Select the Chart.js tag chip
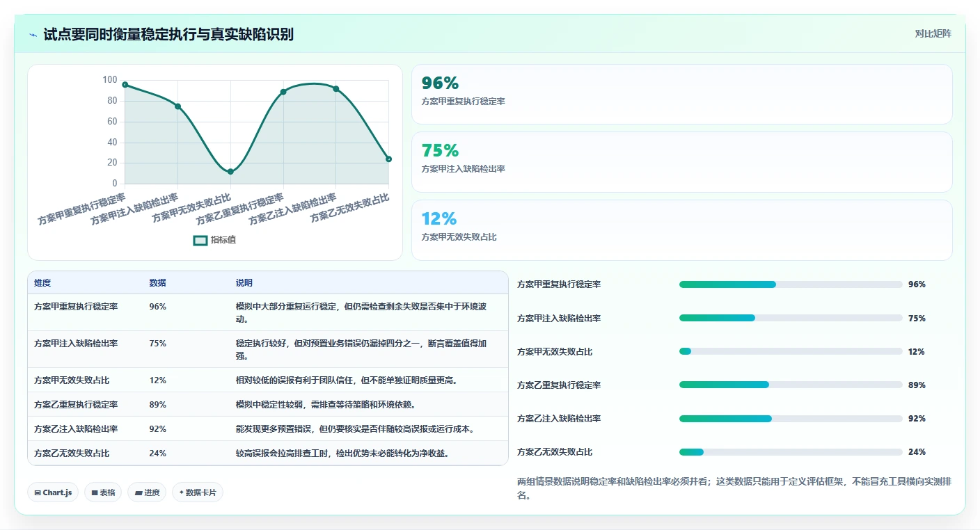Screen dimensions: 980x530 coord(53,492)
